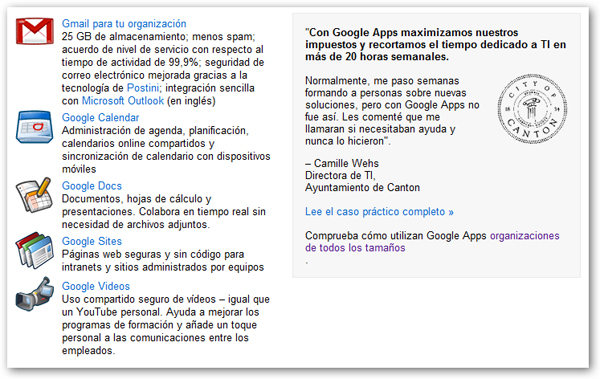Click the red Gmail envelope icon

[x=34, y=31]
